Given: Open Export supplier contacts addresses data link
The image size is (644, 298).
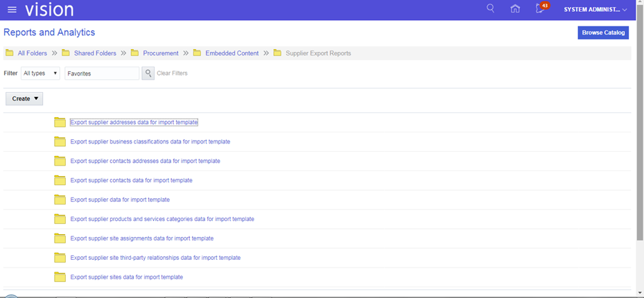Looking at the screenshot, I should click(146, 161).
